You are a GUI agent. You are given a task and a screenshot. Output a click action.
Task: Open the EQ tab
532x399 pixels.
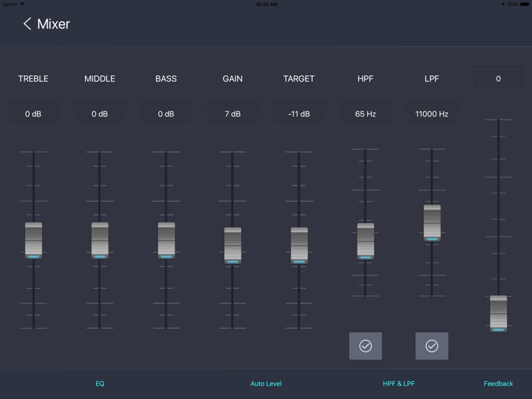point(100,383)
